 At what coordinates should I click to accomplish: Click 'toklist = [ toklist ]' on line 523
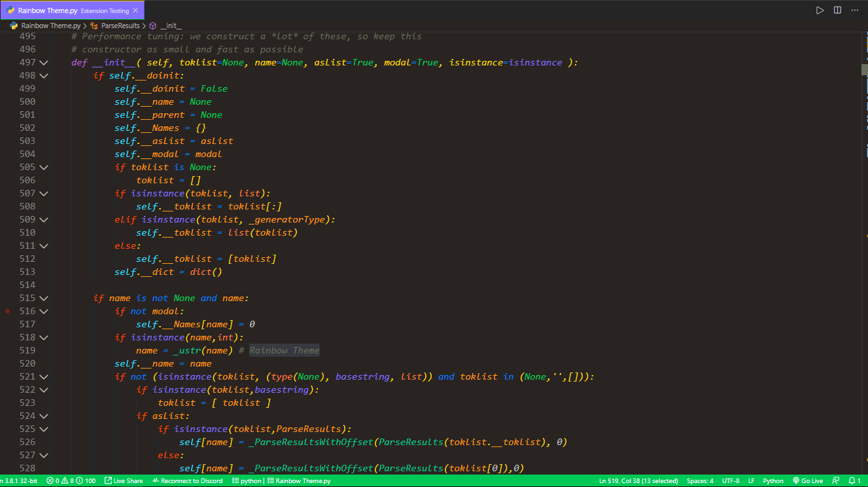pos(214,403)
